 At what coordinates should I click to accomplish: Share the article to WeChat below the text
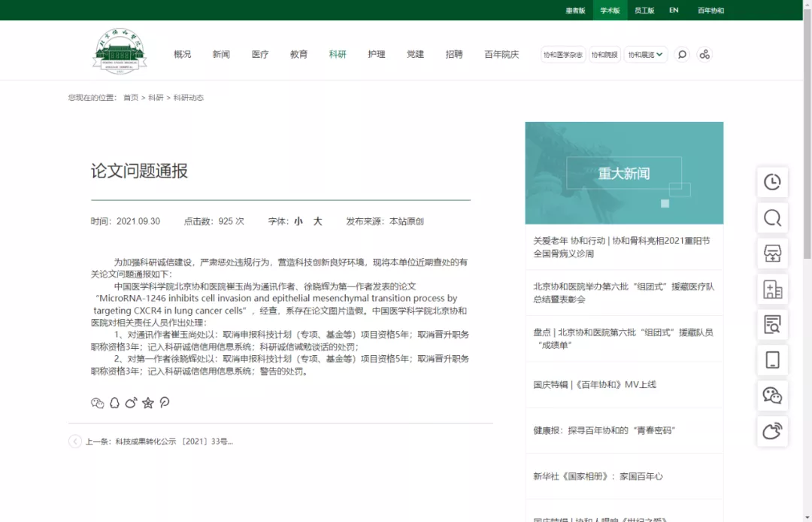(x=97, y=402)
